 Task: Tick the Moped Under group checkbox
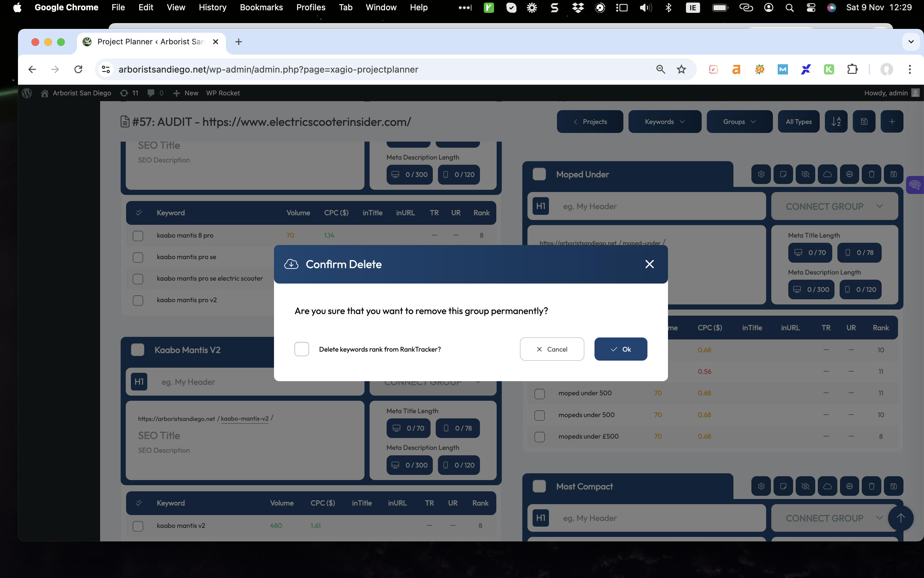pyautogui.click(x=539, y=174)
